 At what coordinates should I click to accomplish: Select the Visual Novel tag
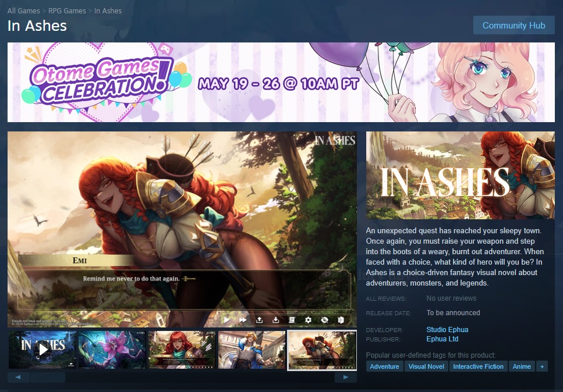tap(426, 366)
